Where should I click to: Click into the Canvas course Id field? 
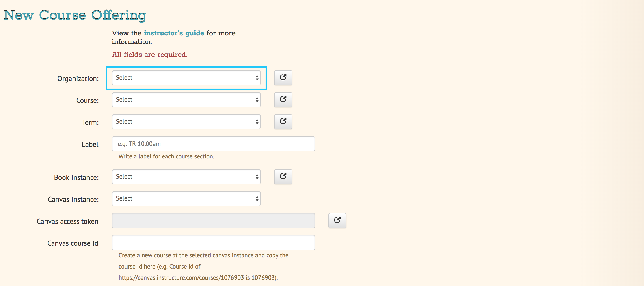point(213,243)
